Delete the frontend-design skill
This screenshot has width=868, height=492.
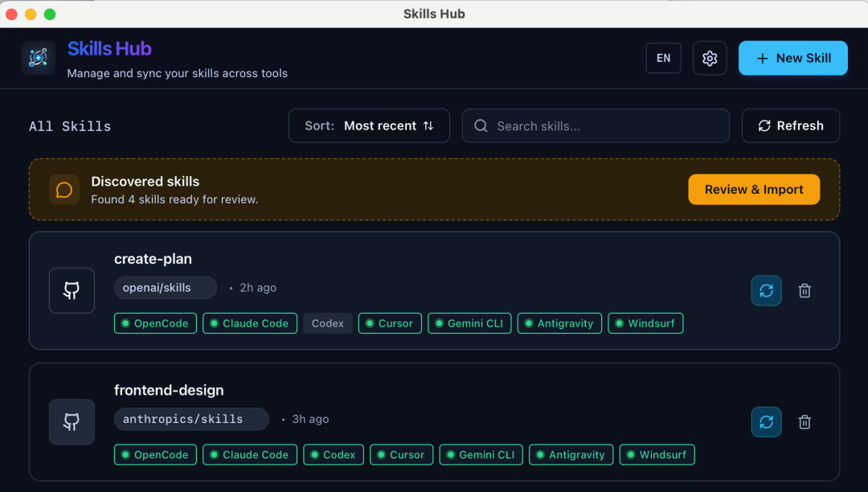pyautogui.click(x=805, y=422)
